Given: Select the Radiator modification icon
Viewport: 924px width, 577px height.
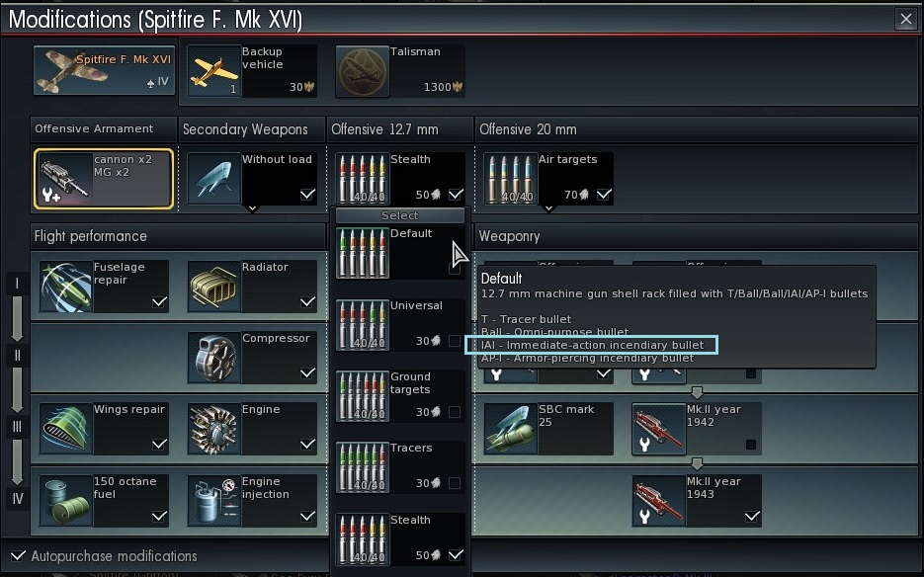Looking at the screenshot, I should coord(213,287).
